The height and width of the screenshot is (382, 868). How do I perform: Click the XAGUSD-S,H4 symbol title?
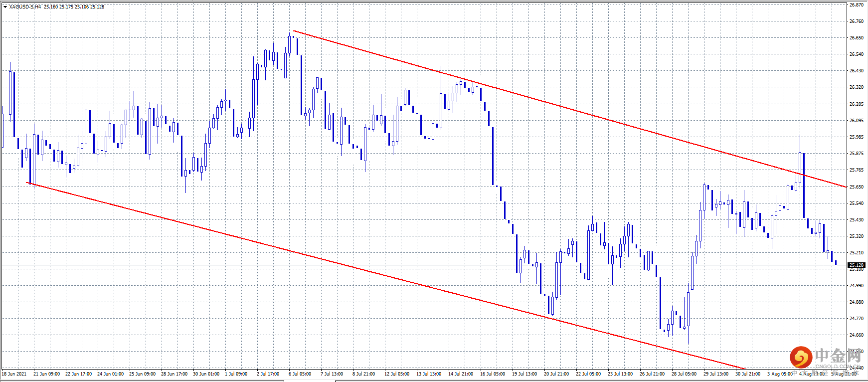[x=25, y=7]
